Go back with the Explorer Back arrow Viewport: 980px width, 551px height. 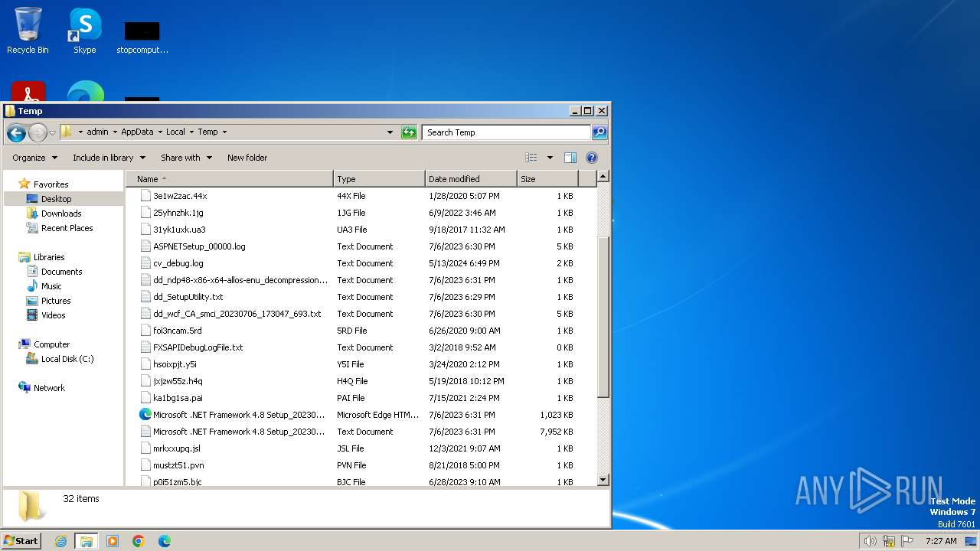click(16, 132)
